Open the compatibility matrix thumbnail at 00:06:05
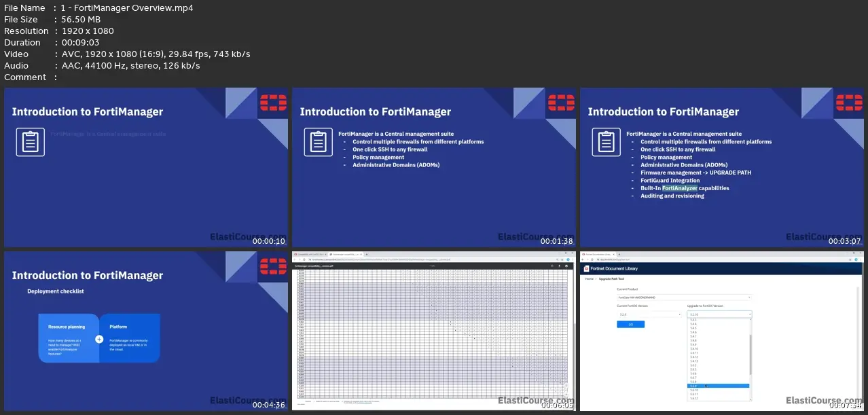868x415 pixels. [434, 331]
